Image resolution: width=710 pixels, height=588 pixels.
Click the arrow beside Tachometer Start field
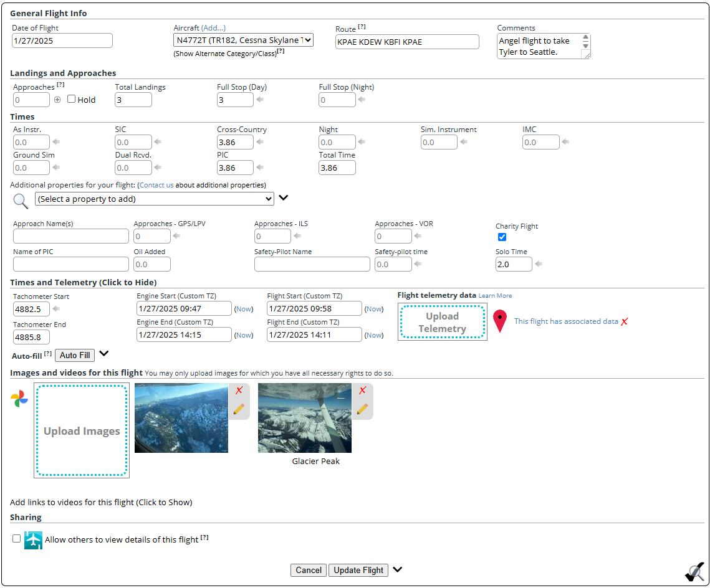pos(56,309)
